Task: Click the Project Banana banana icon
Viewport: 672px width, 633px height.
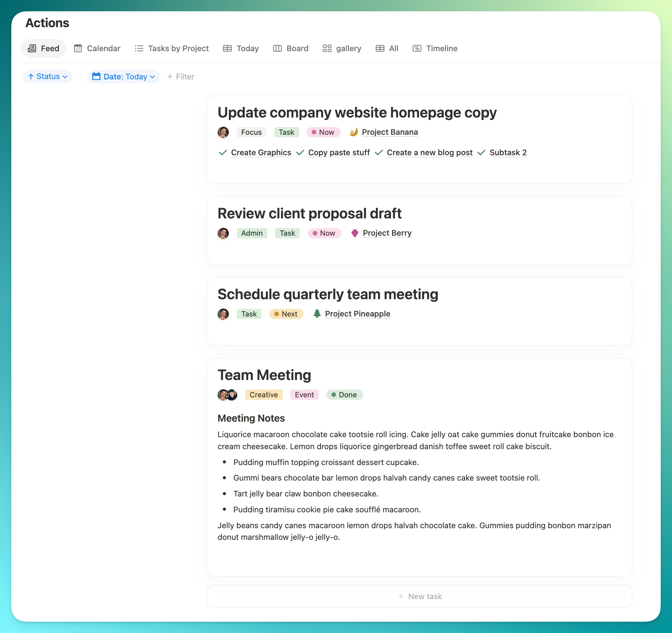Action: [354, 132]
